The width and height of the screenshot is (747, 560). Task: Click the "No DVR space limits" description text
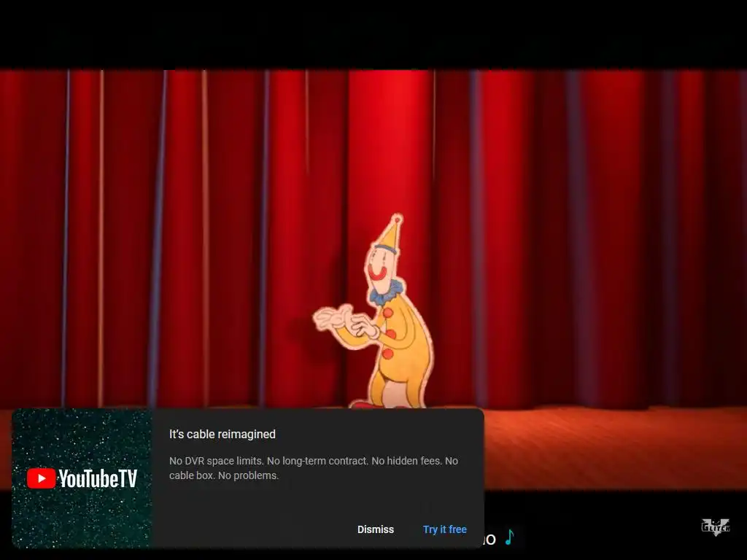(x=314, y=468)
